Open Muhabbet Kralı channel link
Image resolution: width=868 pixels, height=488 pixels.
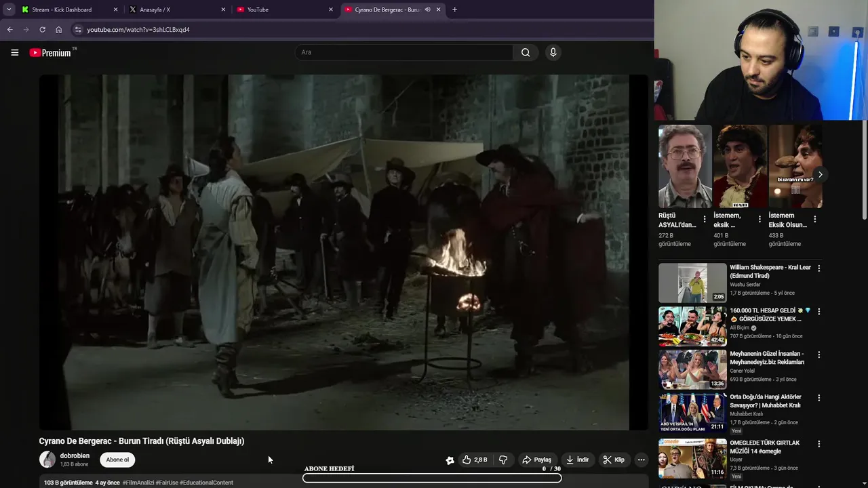[x=746, y=414]
